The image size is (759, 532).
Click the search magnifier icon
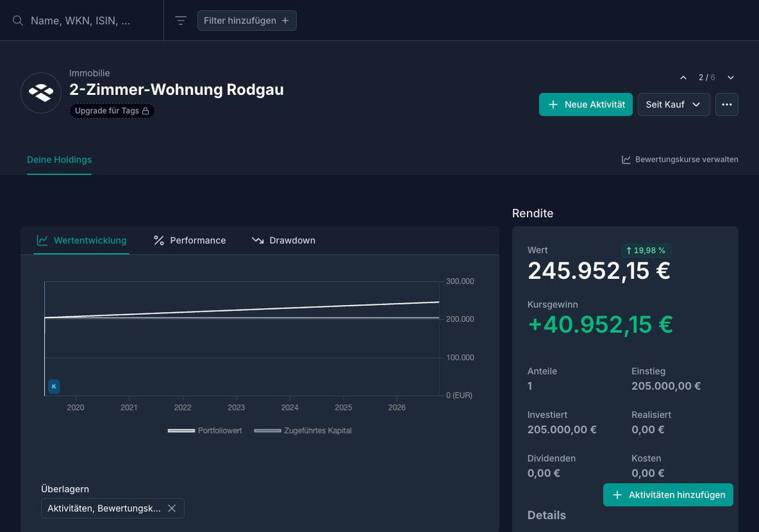18,21
